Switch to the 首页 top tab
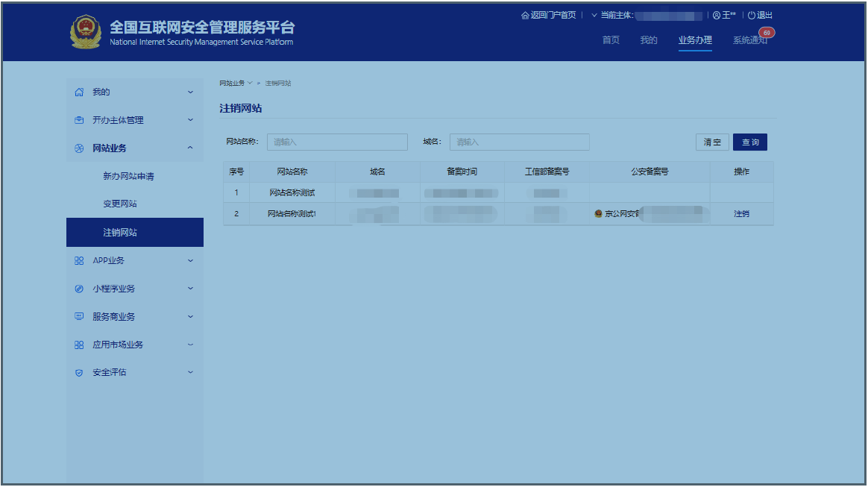Screen dimensions: 868x487 (611, 40)
